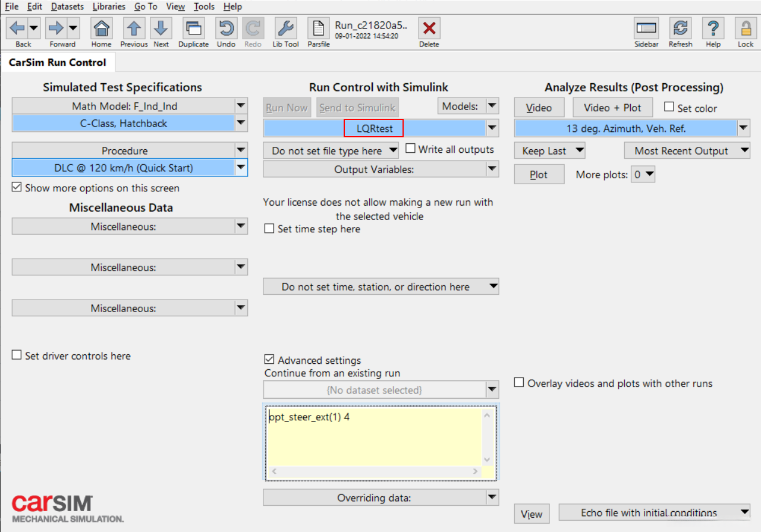Open the Help menu in menu bar
The height and width of the screenshot is (532, 761).
[x=232, y=7]
